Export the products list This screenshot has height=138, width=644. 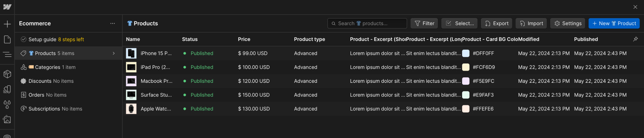click(x=496, y=23)
